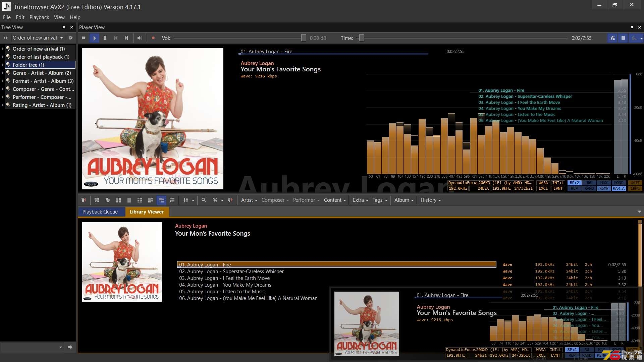Open the Album dropdown filter

coord(404,200)
